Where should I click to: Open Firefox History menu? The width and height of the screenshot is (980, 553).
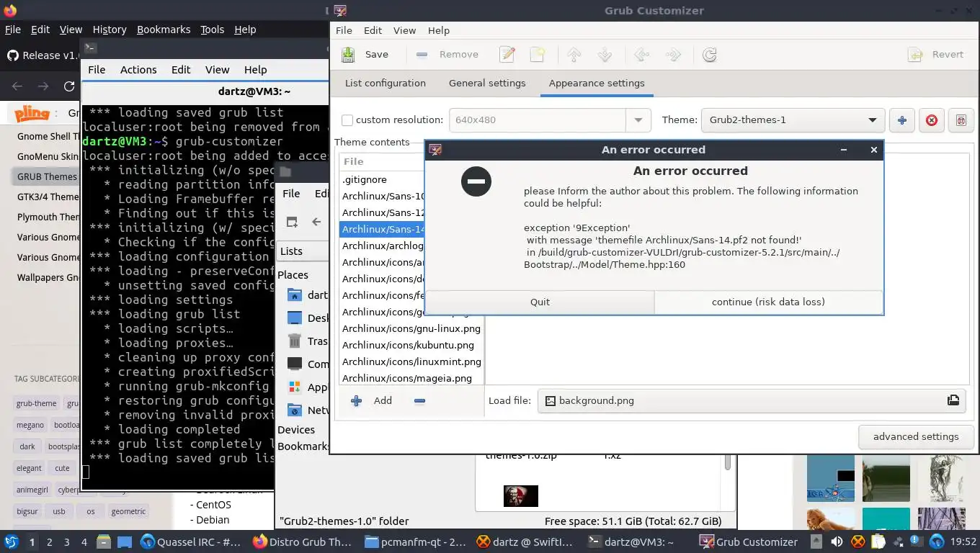[110, 30]
